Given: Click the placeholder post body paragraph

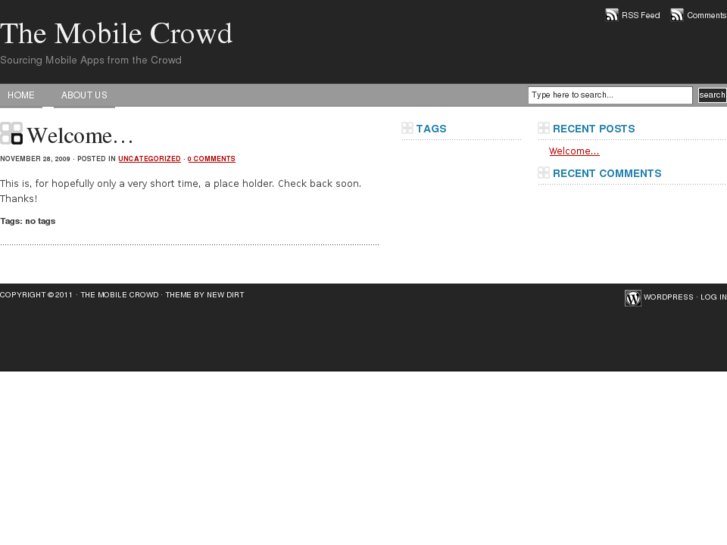Looking at the screenshot, I should click(x=181, y=191).
